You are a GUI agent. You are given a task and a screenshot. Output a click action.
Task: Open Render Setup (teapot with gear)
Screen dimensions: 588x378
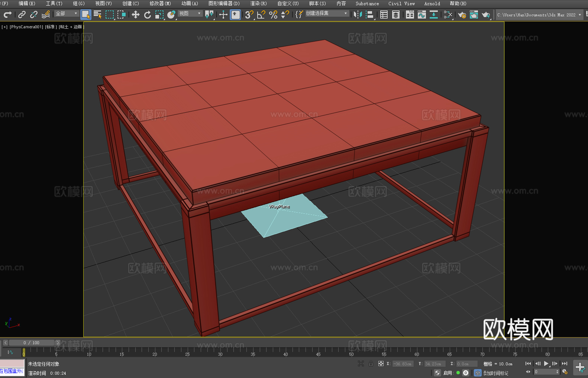pos(462,14)
